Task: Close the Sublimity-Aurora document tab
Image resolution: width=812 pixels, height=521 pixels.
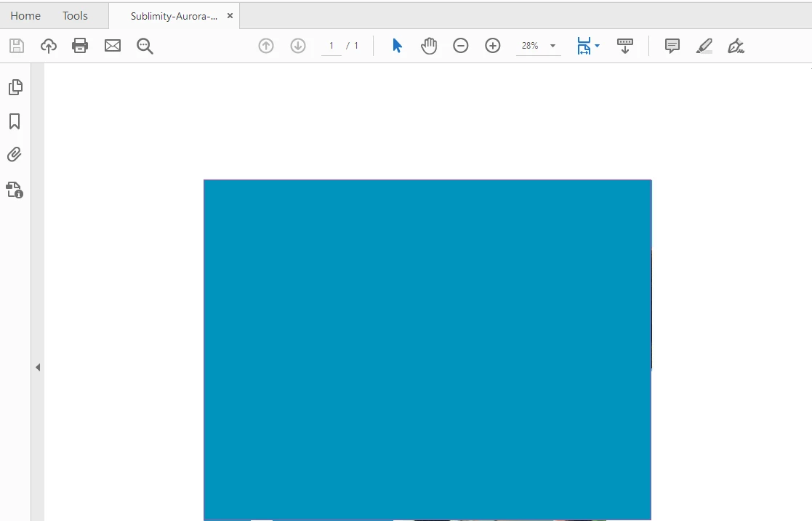Action: click(230, 16)
